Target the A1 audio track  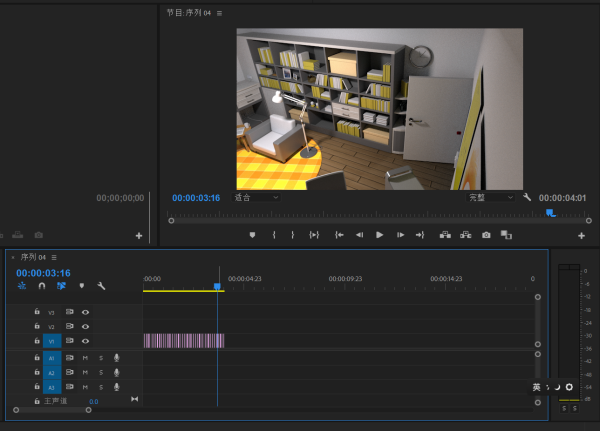[x=52, y=358]
